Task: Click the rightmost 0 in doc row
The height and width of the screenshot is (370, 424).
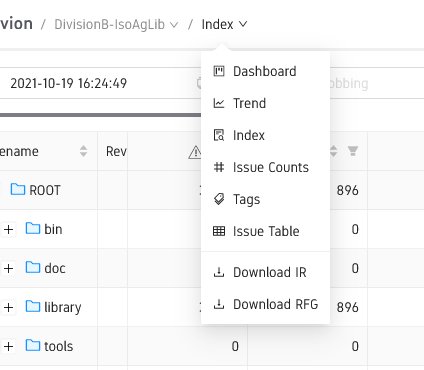Action: [355, 268]
